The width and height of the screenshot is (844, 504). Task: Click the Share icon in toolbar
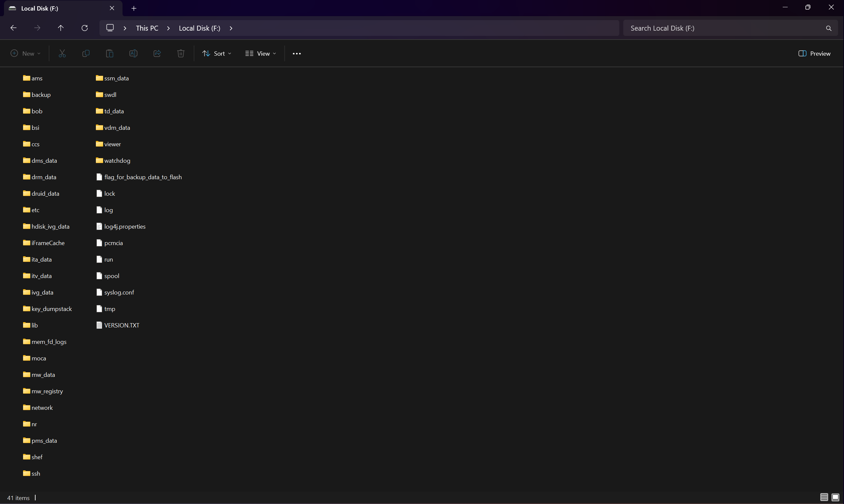[x=157, y=54]
